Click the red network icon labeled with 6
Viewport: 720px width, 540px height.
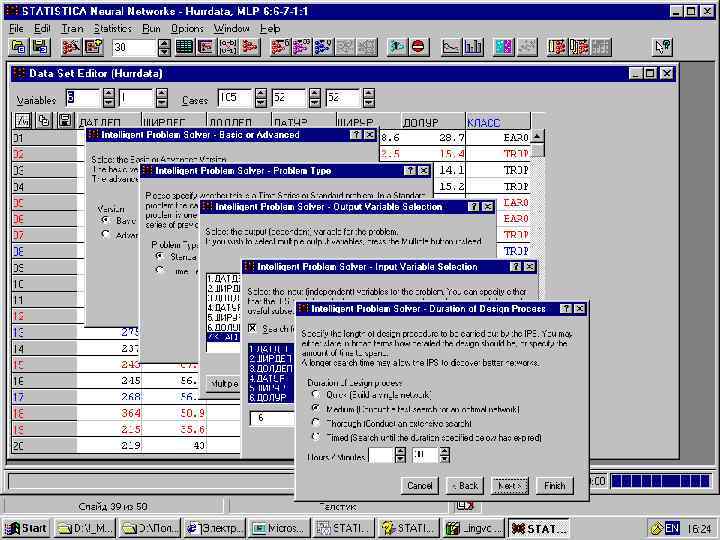(x=280, y=47)
